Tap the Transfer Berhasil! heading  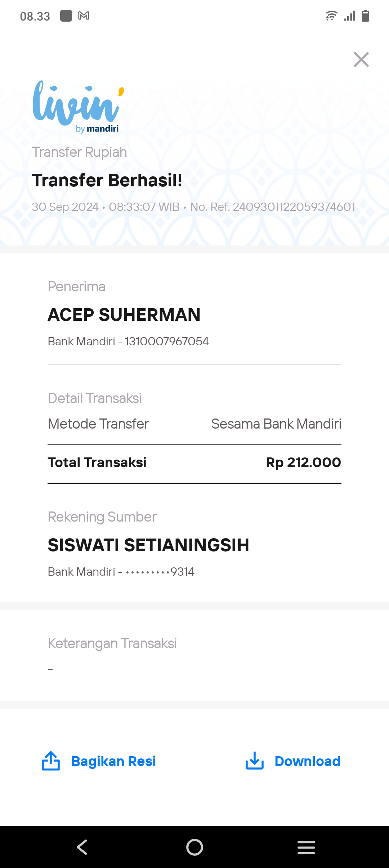(x=107, y=180)
